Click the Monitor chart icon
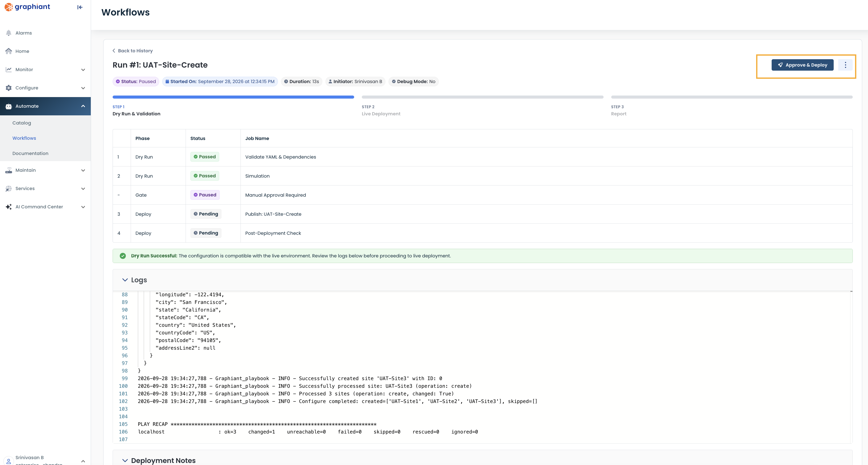This screenshot has height=465, width=868. coord(9,69)
